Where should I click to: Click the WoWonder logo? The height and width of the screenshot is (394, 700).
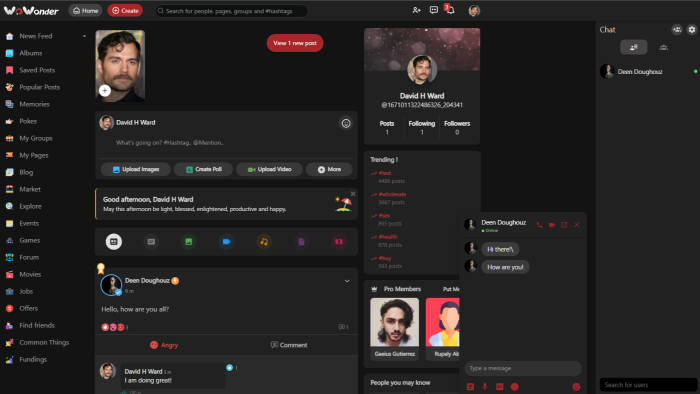[31, 10]
